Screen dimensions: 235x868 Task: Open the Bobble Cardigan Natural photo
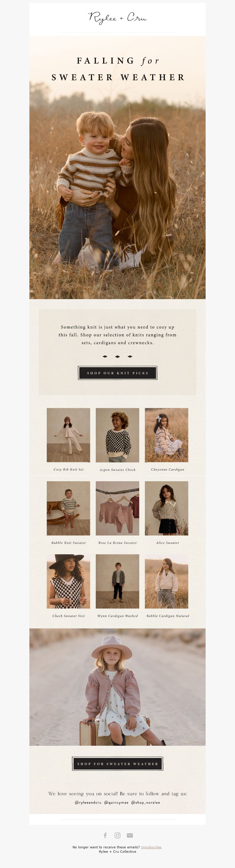167,581
